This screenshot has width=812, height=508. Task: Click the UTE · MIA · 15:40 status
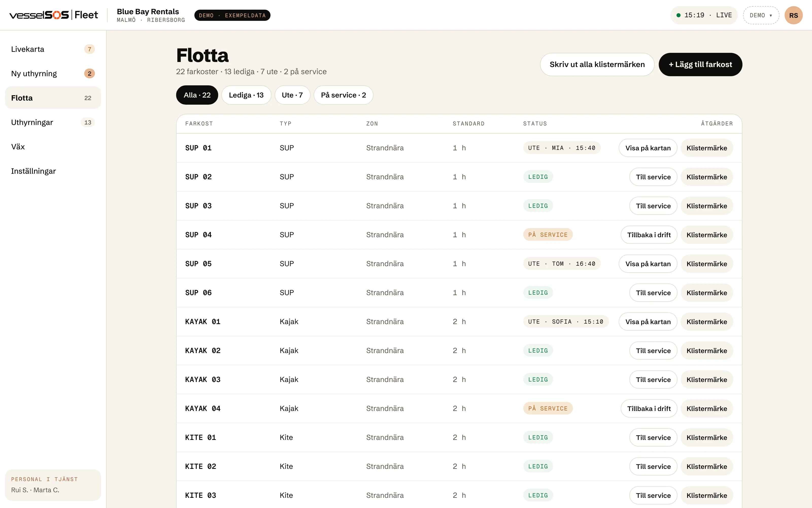(562, 148)
